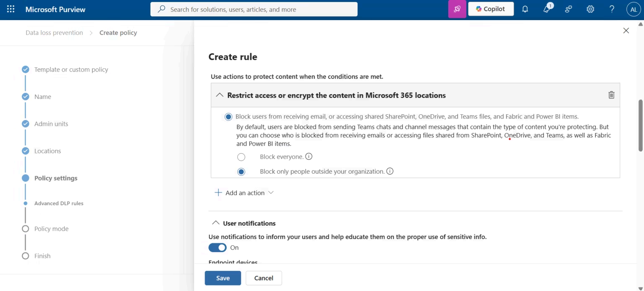Click the Admin units step checkmark
The height and width of the screenshot is (291, 644).
point(26,124)
